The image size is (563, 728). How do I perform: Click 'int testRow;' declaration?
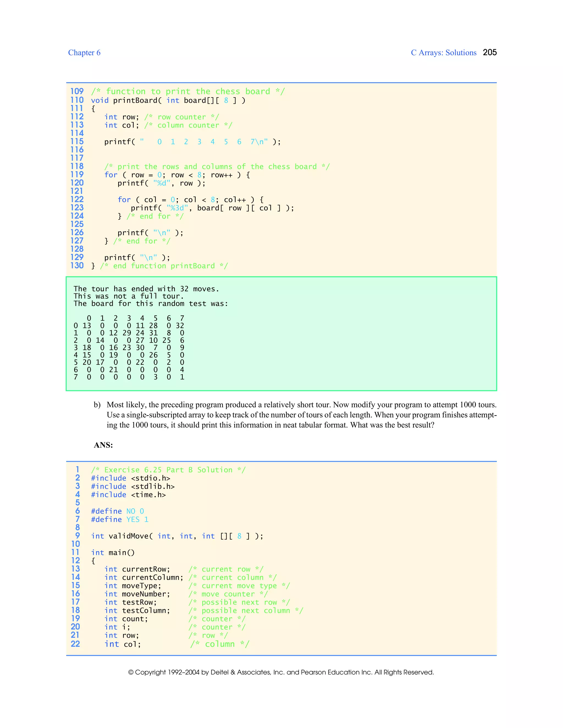point(130,602)
